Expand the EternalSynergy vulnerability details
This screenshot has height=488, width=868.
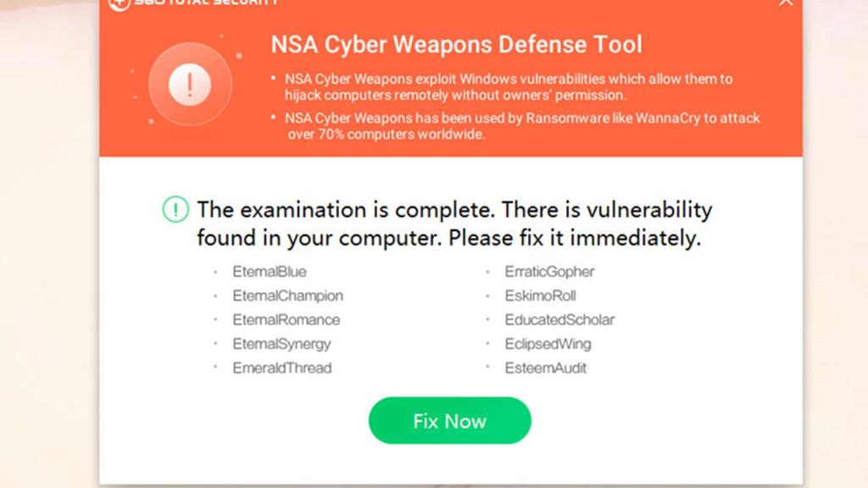[281, 344]
